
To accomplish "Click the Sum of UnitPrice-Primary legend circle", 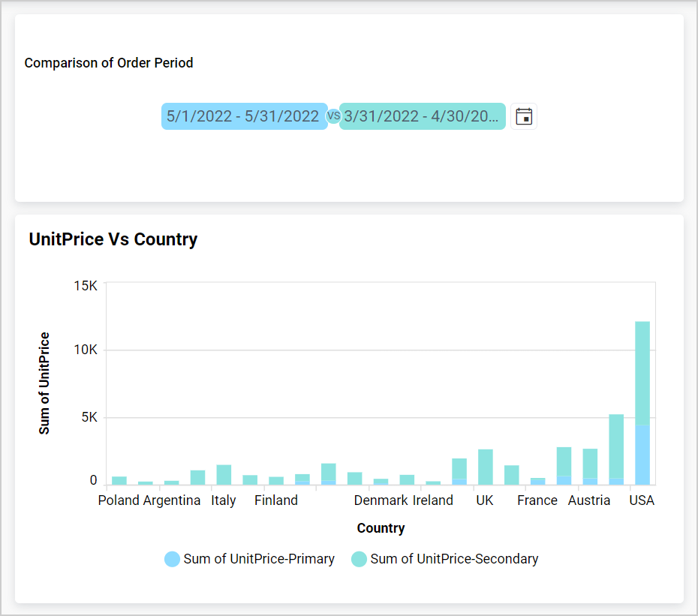I will click(171, 559).
